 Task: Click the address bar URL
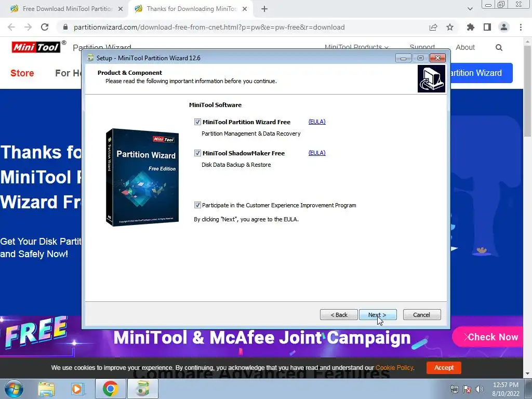(209, 27)
